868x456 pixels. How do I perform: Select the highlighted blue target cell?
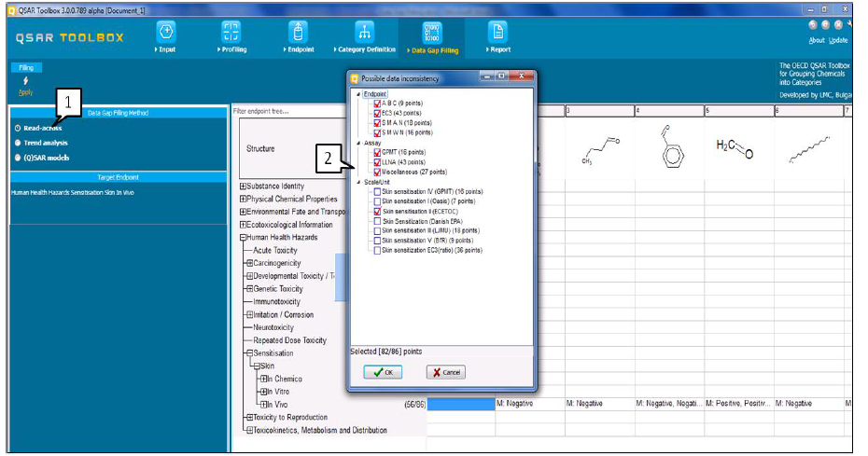(460, 405)
